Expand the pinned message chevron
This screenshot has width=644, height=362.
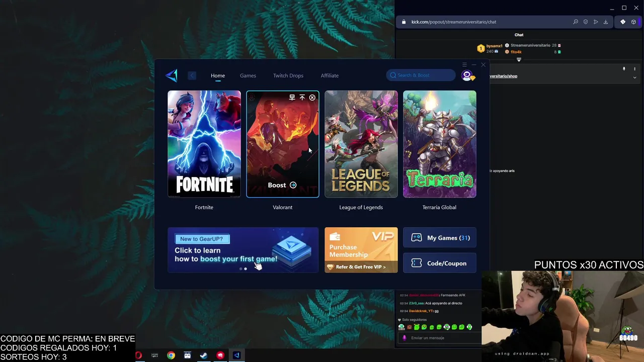click(635, 77)
